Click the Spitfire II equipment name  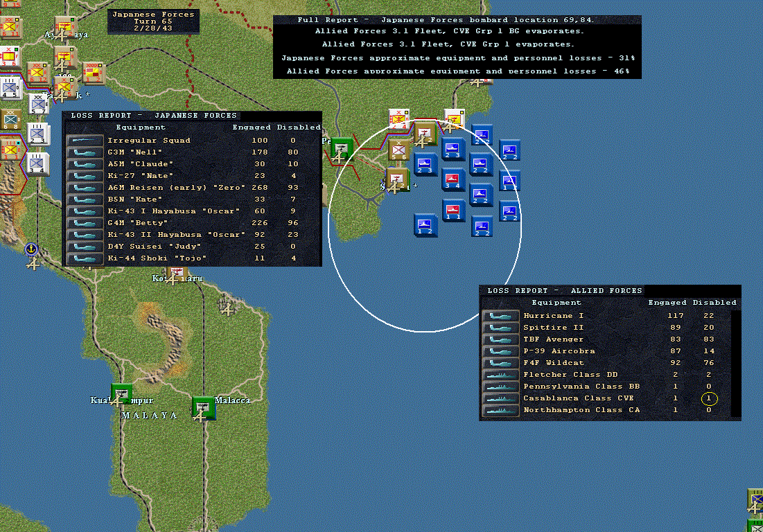(553, 327)
